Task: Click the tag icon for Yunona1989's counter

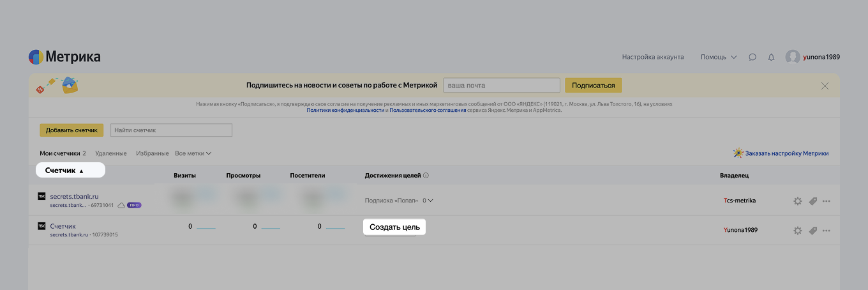Action: point(812,231)
